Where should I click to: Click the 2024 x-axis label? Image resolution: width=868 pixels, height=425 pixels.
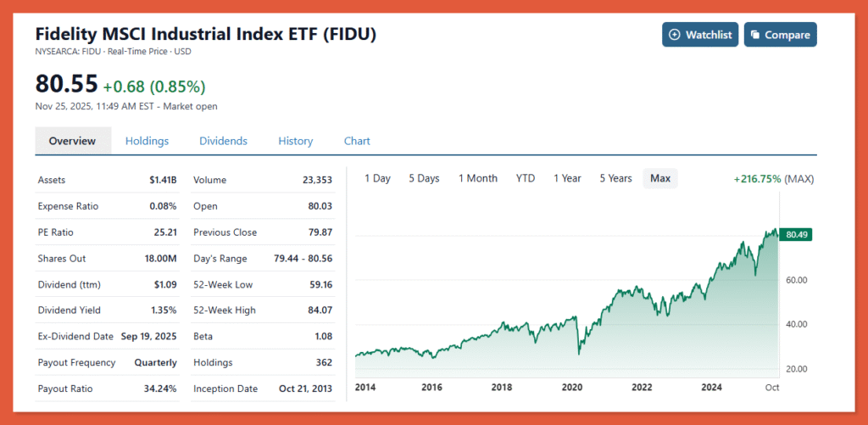[x=712, y=388]
